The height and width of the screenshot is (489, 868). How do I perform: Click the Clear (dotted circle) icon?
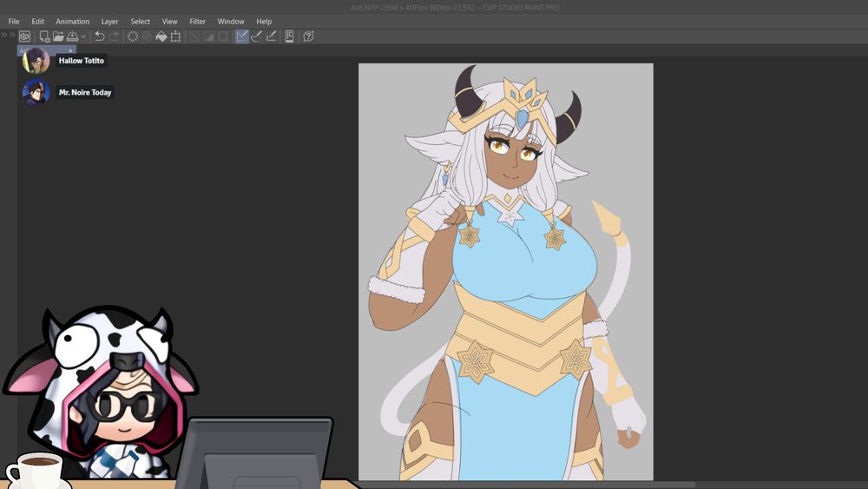(133, 36)
